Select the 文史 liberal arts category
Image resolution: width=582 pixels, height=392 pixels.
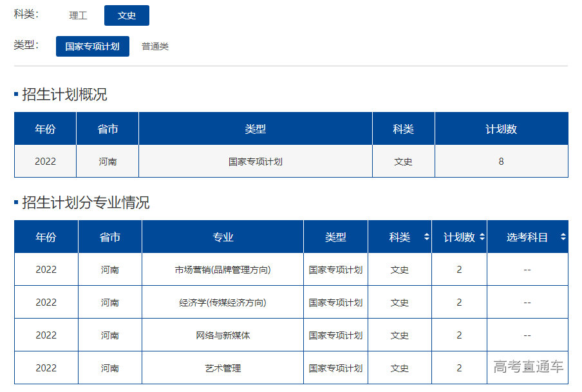click(126, 15)
